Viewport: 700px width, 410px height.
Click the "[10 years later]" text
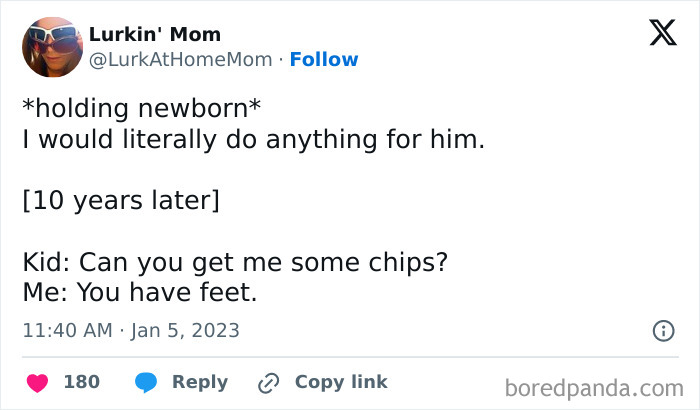[x=121, y=200]
